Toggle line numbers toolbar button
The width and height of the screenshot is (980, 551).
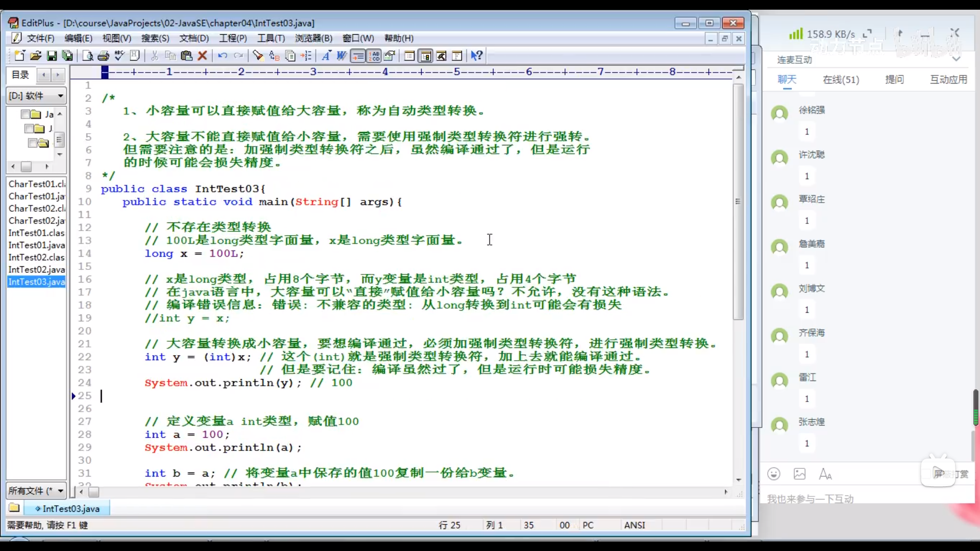(x=374, y=56)
